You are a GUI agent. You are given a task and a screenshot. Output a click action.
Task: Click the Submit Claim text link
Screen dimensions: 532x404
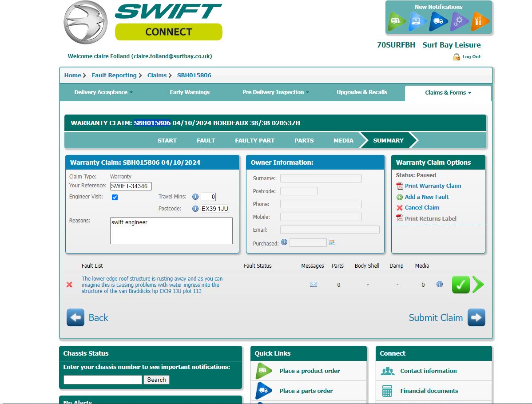coord(436,318)
